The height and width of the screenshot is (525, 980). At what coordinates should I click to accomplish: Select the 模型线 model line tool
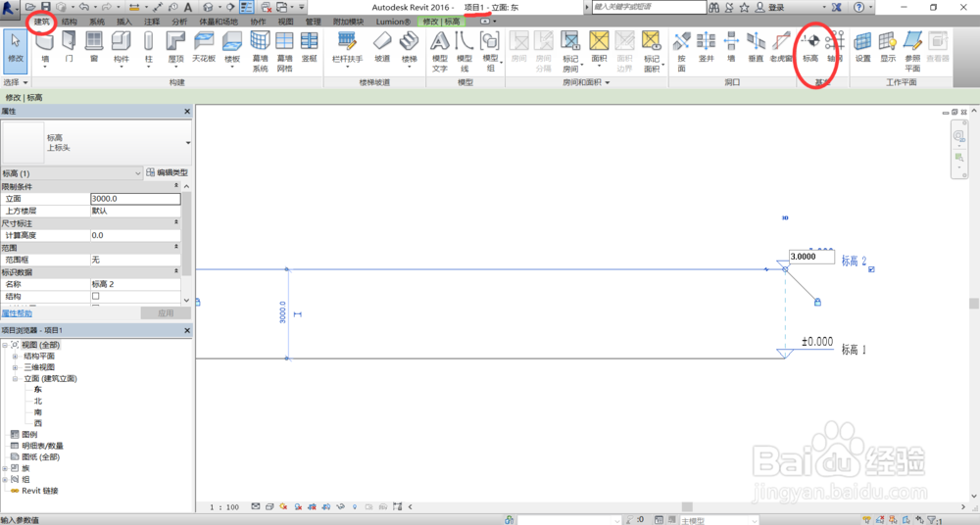465,51
